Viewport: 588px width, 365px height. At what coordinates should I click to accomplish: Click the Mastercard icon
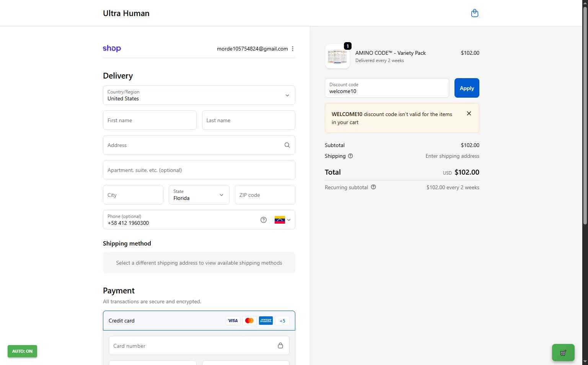pos(249,321)
